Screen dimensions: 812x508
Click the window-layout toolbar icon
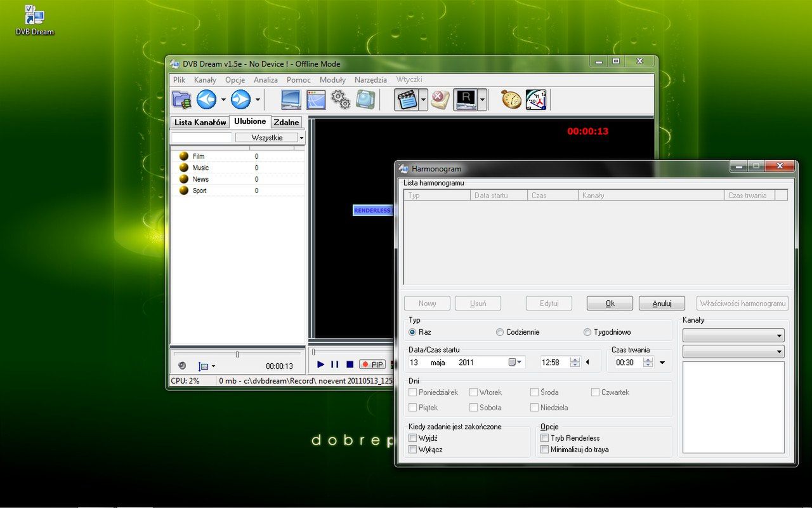[316, 100]
